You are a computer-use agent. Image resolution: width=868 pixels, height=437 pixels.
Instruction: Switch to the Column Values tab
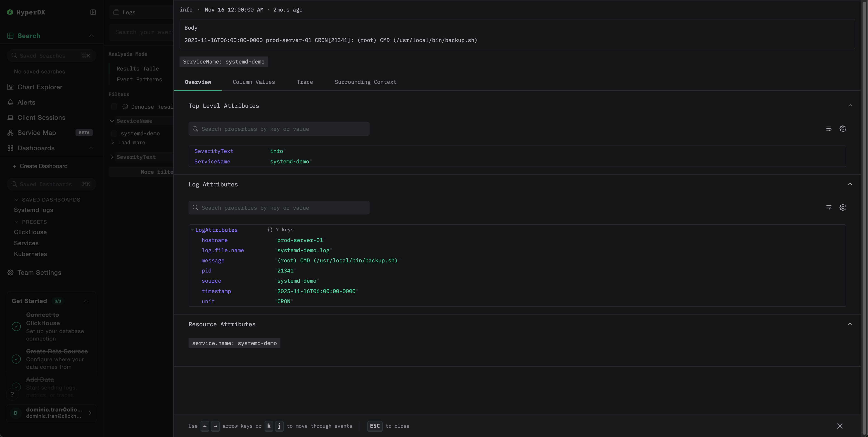[x=254, y=82]
